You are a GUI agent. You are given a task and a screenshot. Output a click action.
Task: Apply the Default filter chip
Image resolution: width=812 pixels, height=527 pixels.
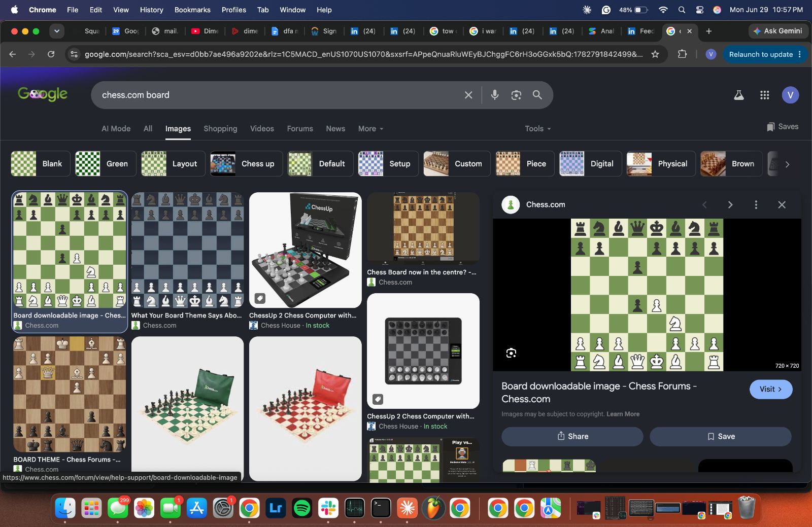pyautogui.click(x=320, y=164)
